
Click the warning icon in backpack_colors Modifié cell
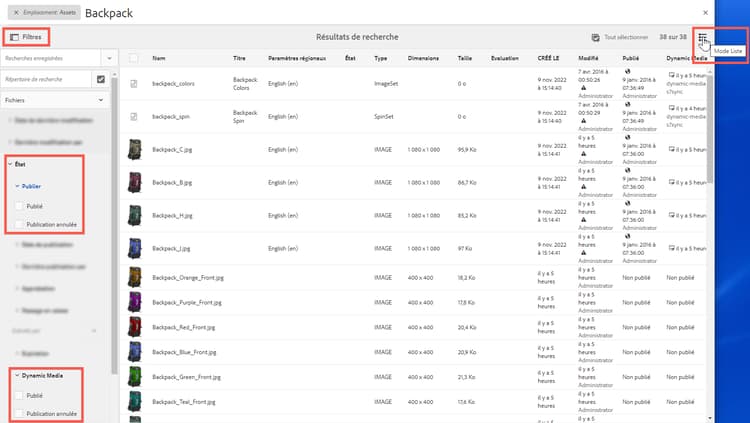(583, 88)
